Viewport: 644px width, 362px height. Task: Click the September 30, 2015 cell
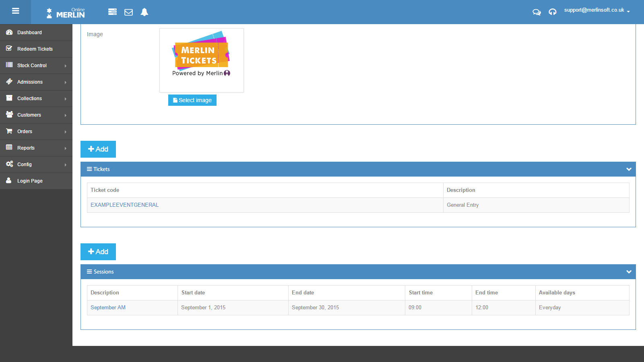[347, 307]
